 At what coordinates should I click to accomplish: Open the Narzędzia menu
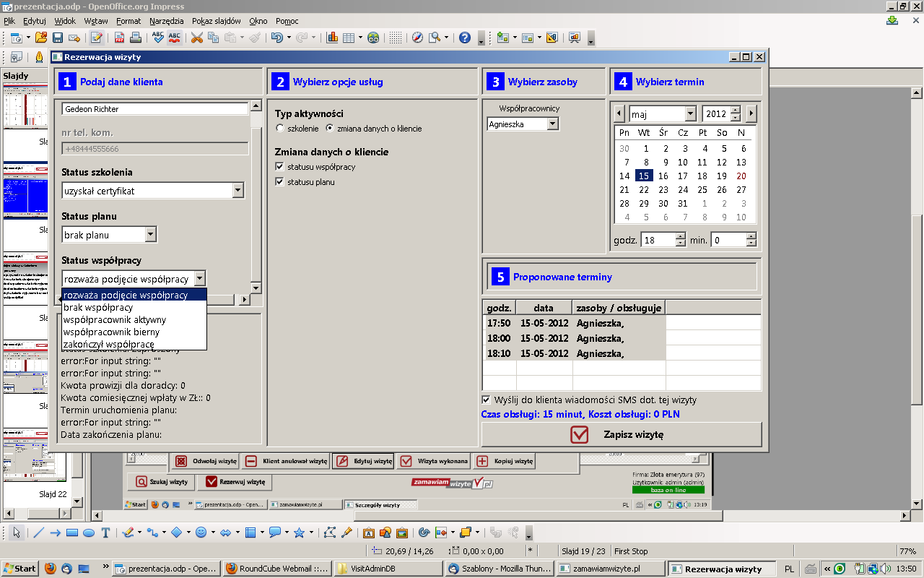tap(167, 21)
